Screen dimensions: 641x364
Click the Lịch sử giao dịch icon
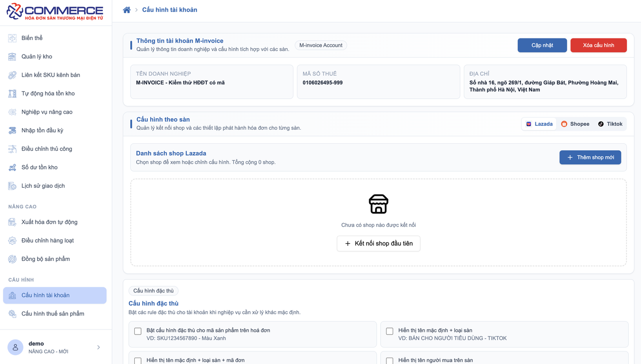13,186
